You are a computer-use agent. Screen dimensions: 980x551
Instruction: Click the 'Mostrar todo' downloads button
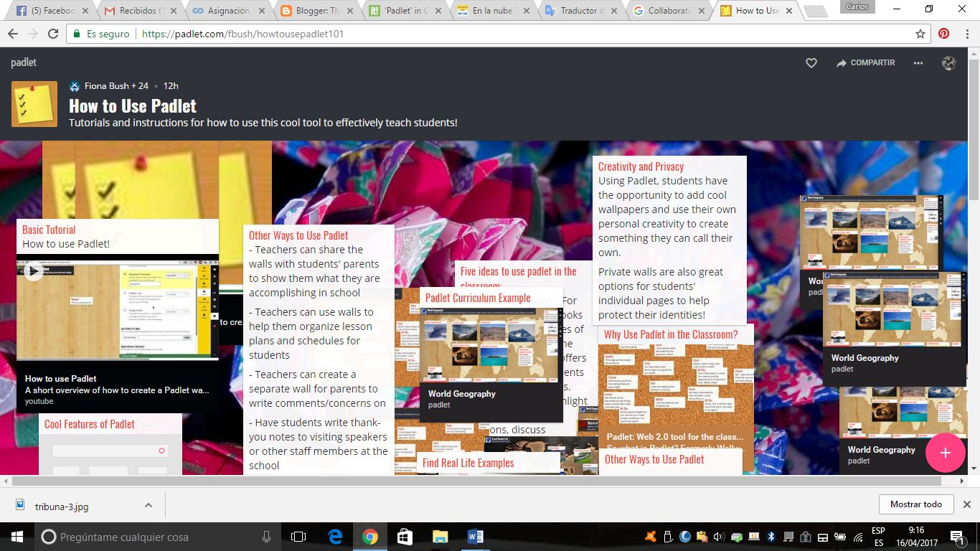click(x=916, y=504)
